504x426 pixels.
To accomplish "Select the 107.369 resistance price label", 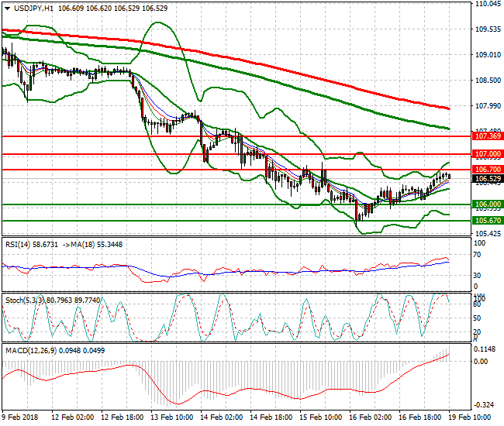I will tap(487, 136).
